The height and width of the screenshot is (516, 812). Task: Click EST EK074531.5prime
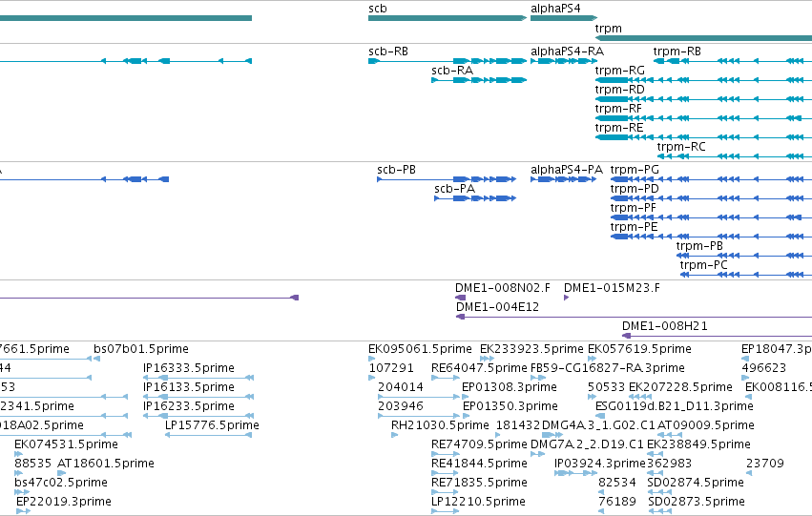tap(18, 454)
